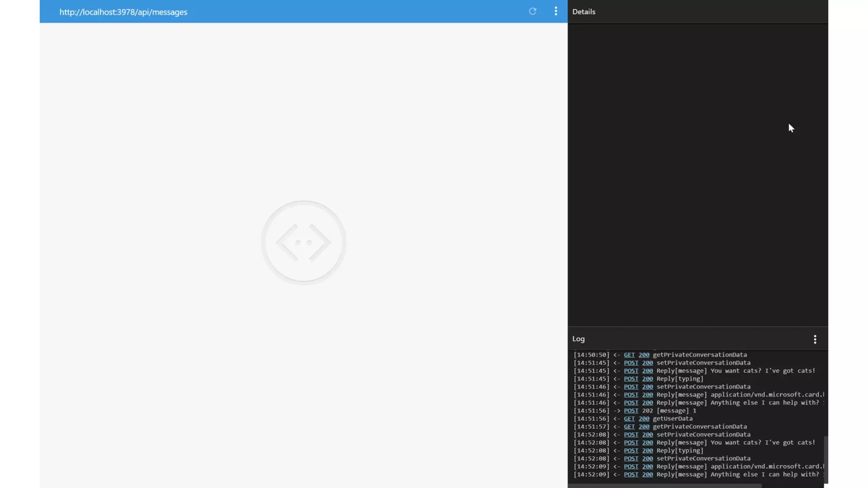Click the Log panel header label
The width and height of the screenshot is (868, 488).
[x=578, y=339]
